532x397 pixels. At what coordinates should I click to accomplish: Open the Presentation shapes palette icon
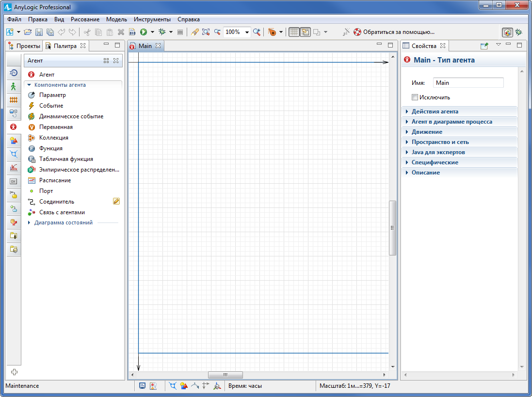[14, 141]
